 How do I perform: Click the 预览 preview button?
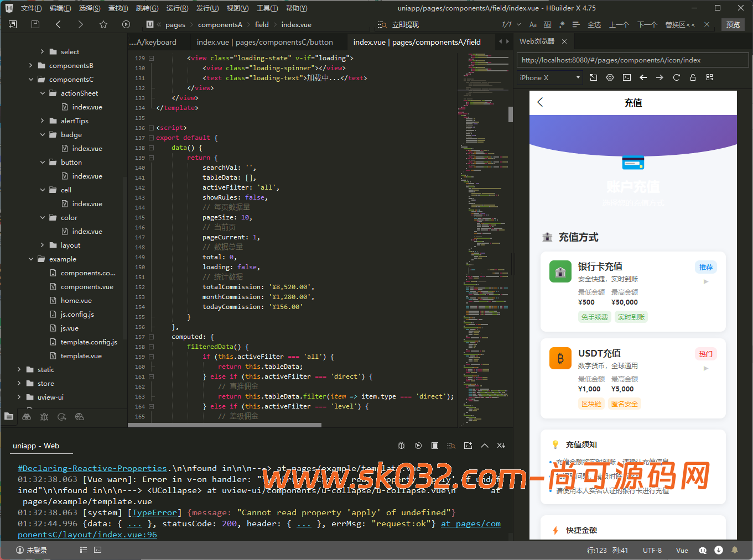click(x=733, y=25)
